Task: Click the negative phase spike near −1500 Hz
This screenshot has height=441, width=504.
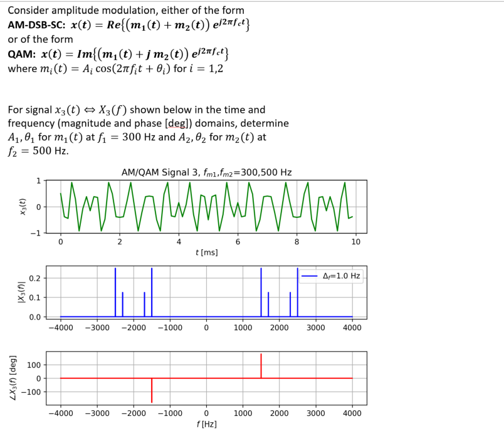Action: 152,392
